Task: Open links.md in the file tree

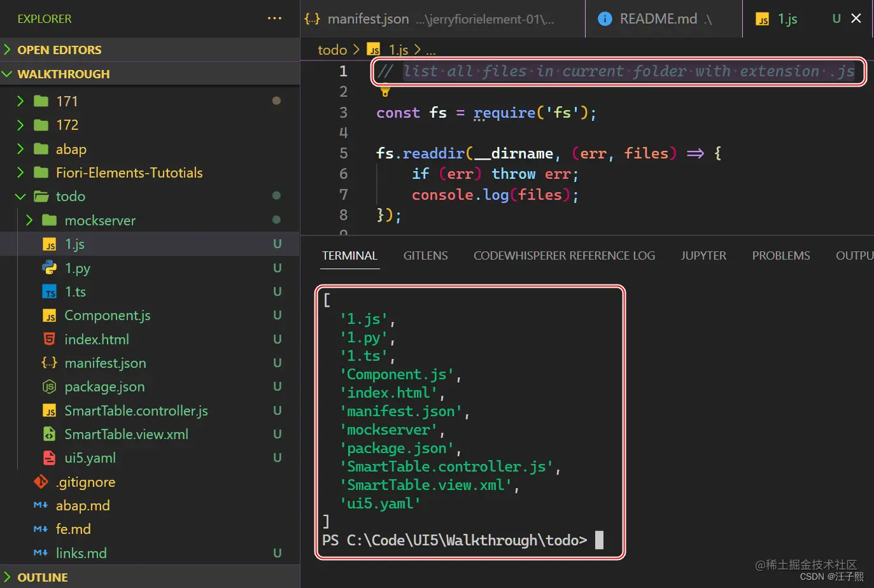Action: point(81,554)
